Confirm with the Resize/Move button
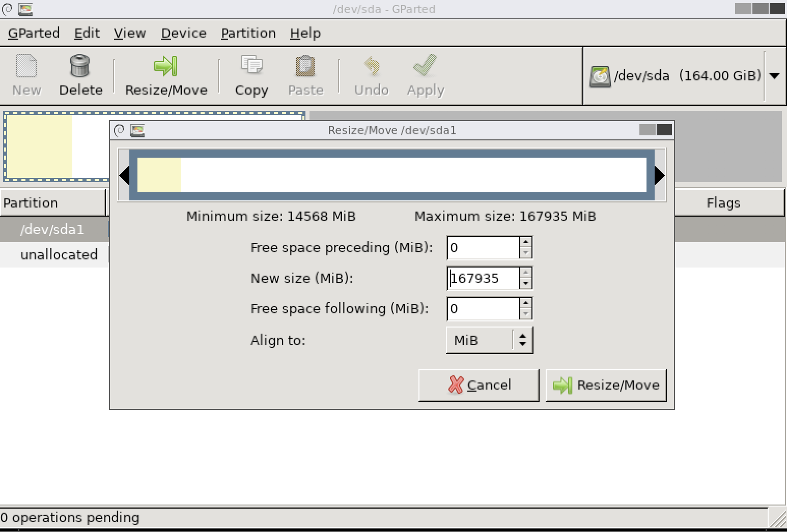The image size is (787, 532). pos(606,385)
